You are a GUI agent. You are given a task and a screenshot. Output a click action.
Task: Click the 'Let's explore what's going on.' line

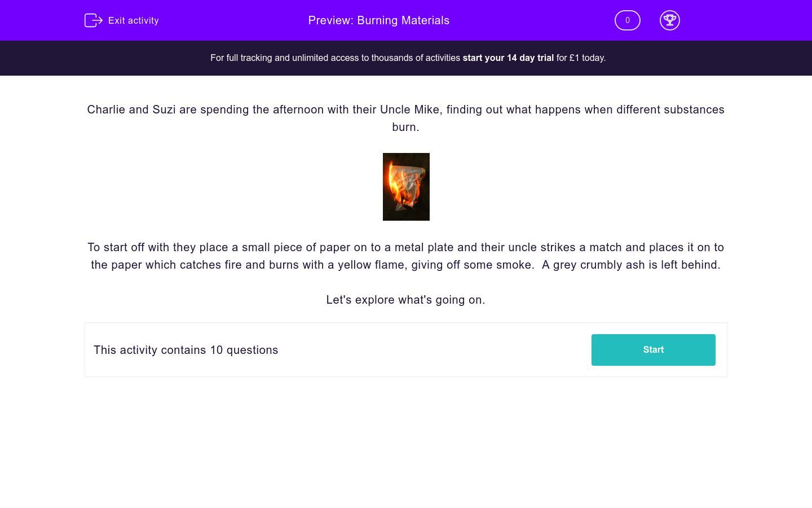coord(405,300)
